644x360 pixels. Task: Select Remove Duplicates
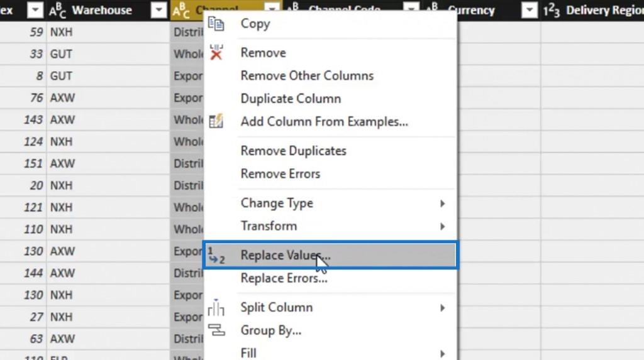(x=330, y=151)
